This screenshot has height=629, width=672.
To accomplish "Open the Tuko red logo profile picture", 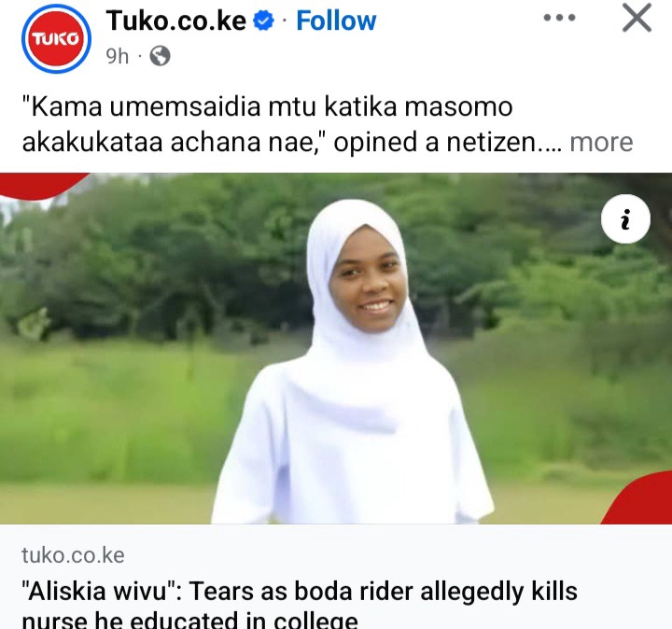I will [x=56, y=38].
